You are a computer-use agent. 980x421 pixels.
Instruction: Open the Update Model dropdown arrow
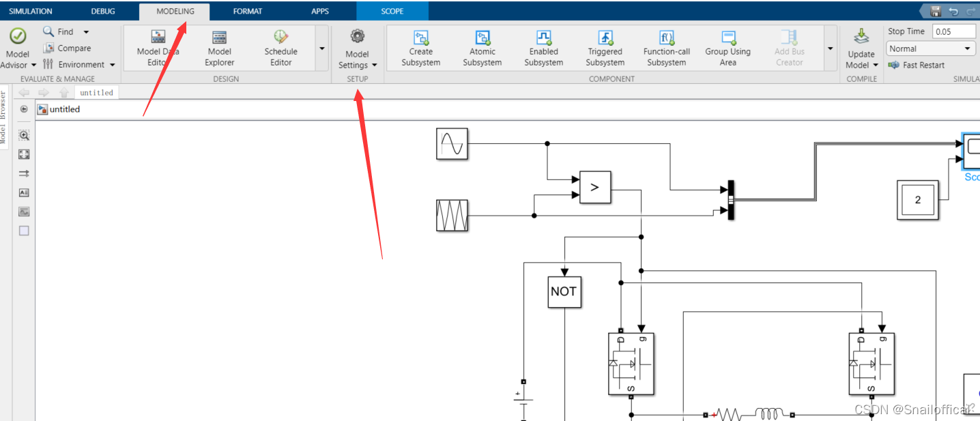click(876, 66)
